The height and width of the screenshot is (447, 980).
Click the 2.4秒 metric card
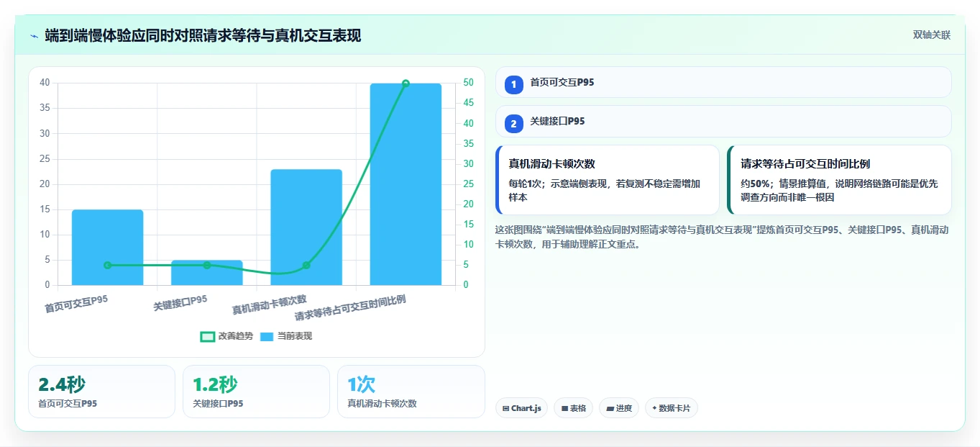101,392
